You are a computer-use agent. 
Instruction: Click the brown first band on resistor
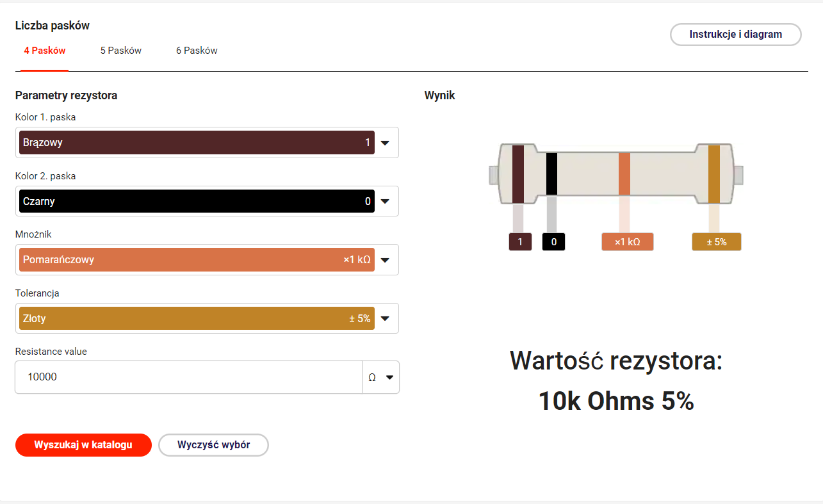pyautogui.click(x=518, y=174)
